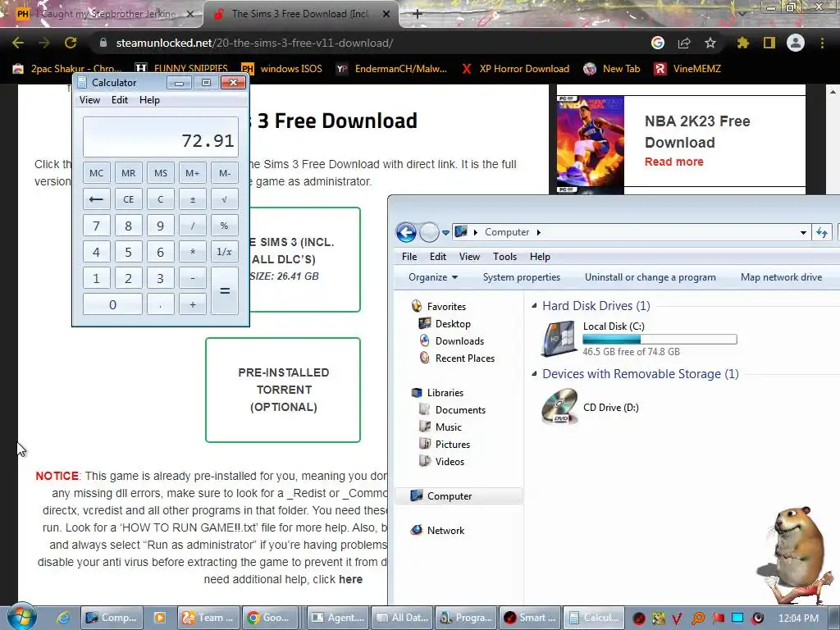Open the VineMEMZ bookmark
Viewport: 840px width, 630px height.
(x=688, y=69)
